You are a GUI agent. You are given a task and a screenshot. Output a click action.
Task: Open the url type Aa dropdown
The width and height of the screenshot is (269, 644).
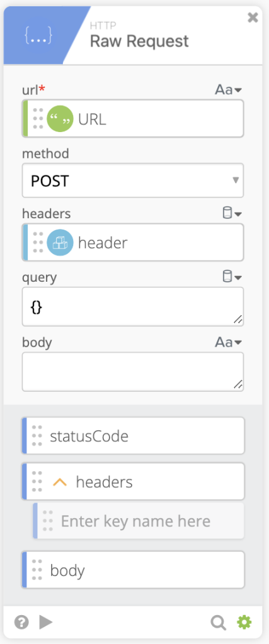tap(228, 89)
